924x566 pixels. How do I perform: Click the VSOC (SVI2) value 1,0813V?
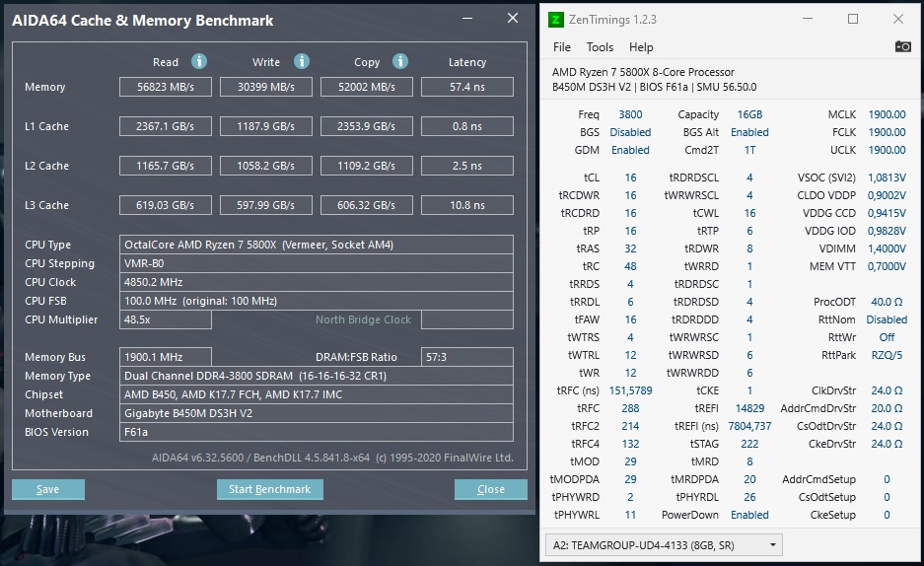point(887,177)
